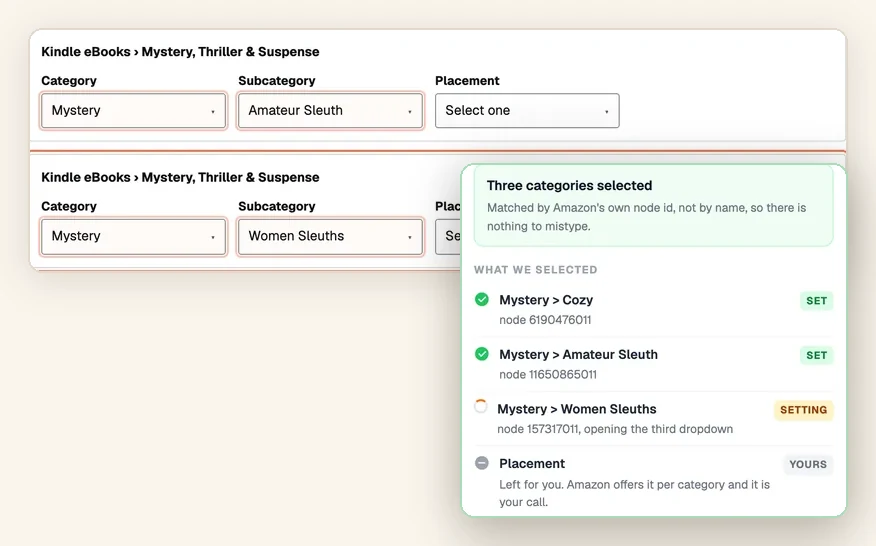Select 'node 157317011, opening the third dropdown' text

tap(615, 429)
